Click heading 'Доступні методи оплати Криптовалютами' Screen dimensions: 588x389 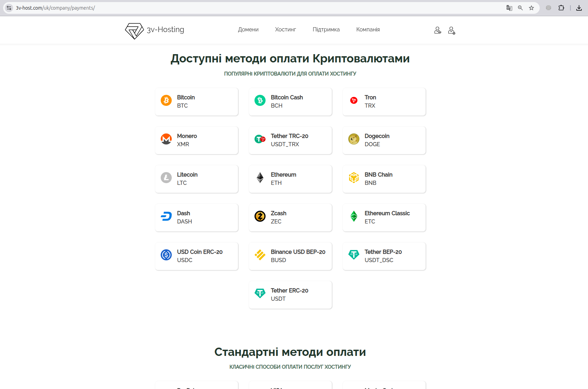[290, 59]
